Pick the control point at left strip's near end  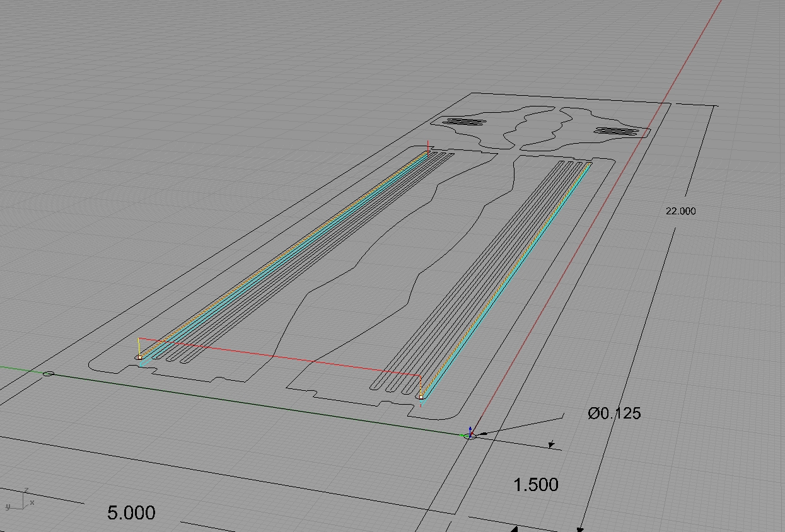(139, 357)
